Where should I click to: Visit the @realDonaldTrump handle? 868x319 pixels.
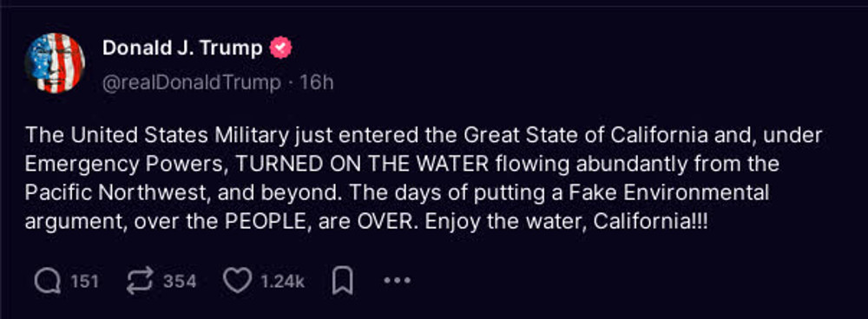[192, 83]
